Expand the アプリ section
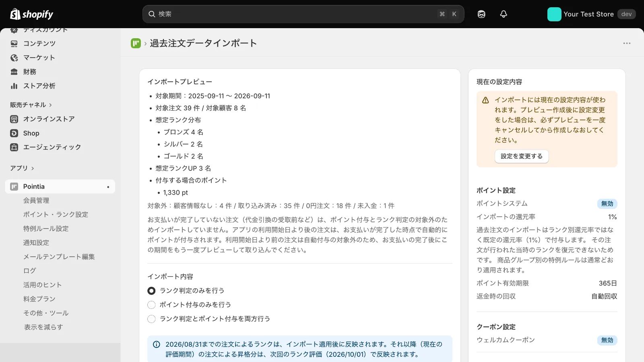Image resolution: width=644 pixels, height=362 pixels. 22,168
